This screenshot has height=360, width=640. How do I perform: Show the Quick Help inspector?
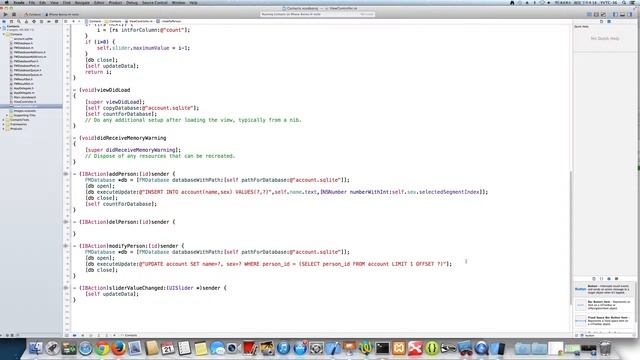[609, 21]
